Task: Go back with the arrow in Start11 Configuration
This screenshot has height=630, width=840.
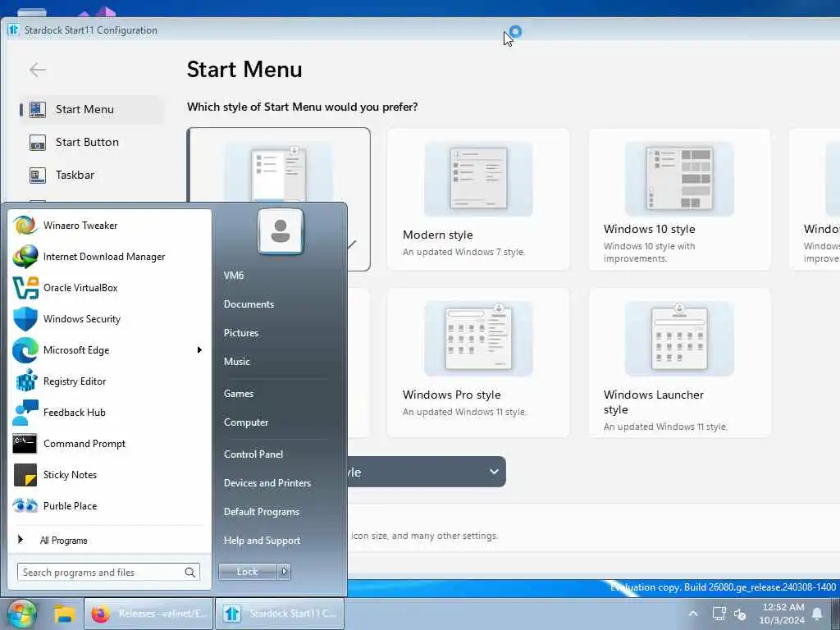Action: (x=38, y=70)
